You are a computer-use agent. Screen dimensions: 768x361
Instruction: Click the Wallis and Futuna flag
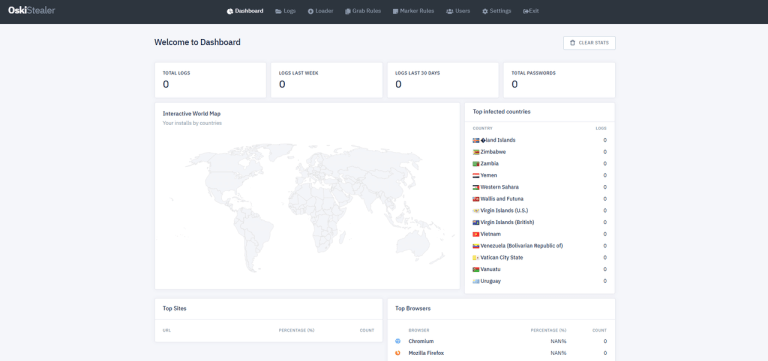(x=476, y=199)
